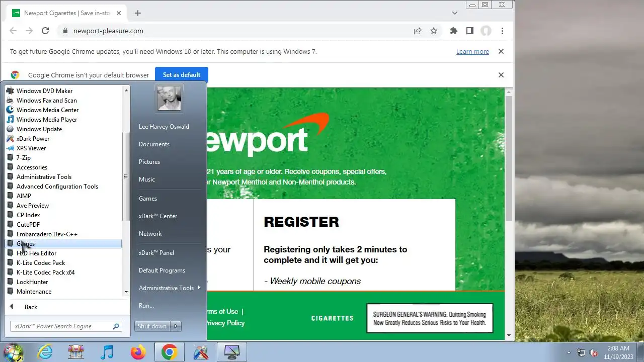
Task: Launch XPS Viewer
Action: 63,148
